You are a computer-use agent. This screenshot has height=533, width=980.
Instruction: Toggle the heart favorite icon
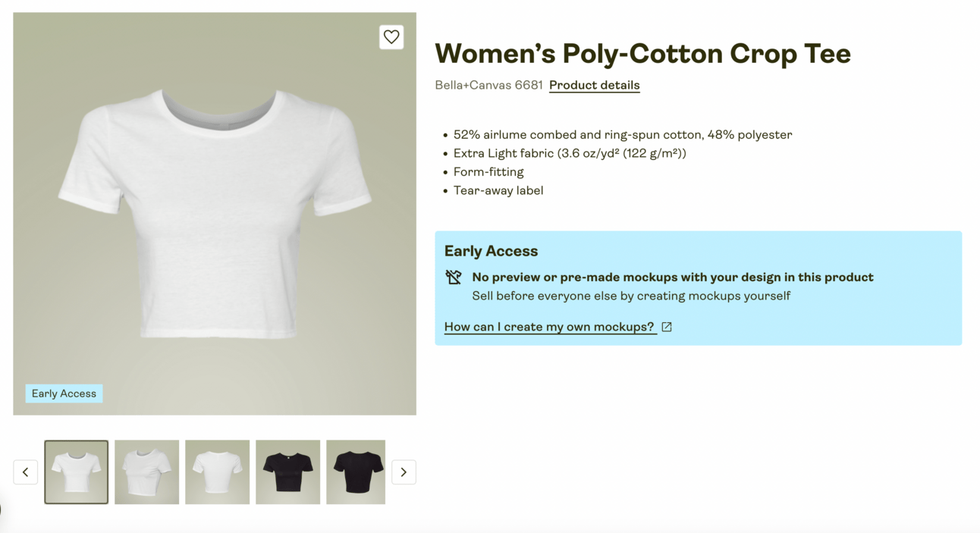[x=391, y=37]
